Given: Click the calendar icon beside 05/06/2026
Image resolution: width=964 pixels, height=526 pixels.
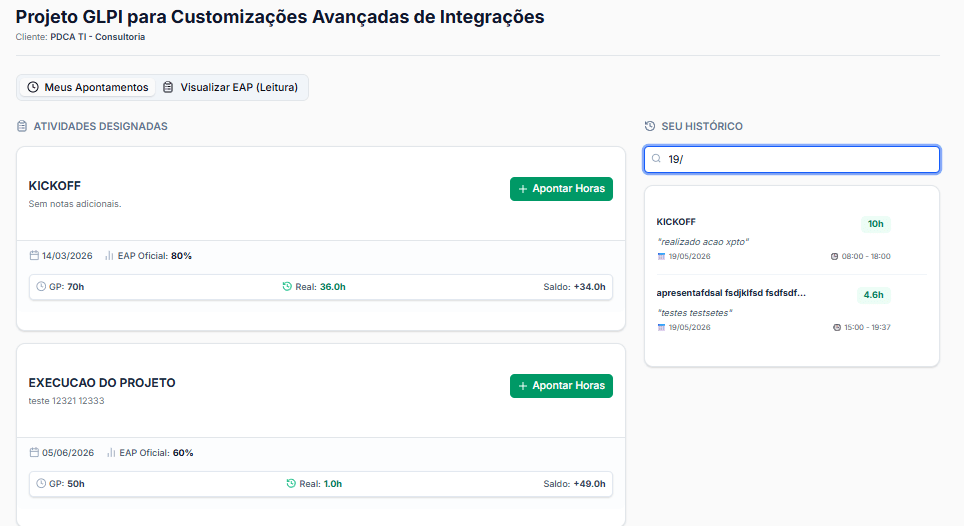Looking at the screenshot, I should pos(34,452).
